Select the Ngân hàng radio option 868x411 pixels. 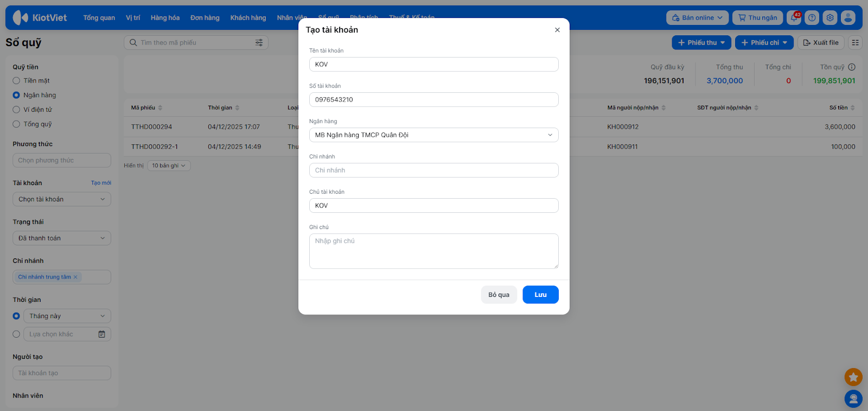[16, 95]
